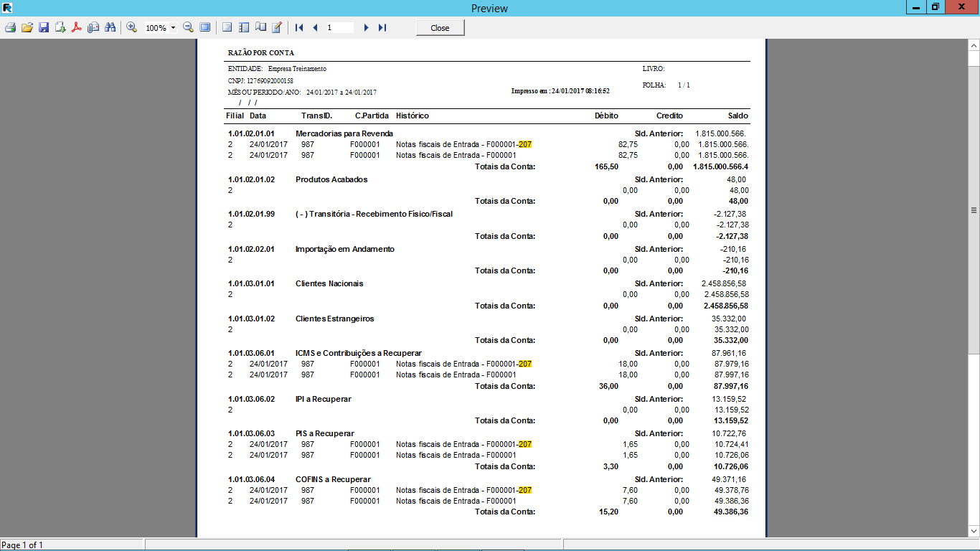Viewport: 980px width, 551px height.
Task: Click the application icon in title bar
Action: 7,7
